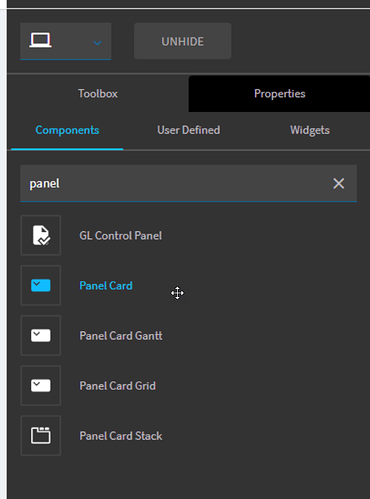Switch to the User Defined tab

click(189, 130)
